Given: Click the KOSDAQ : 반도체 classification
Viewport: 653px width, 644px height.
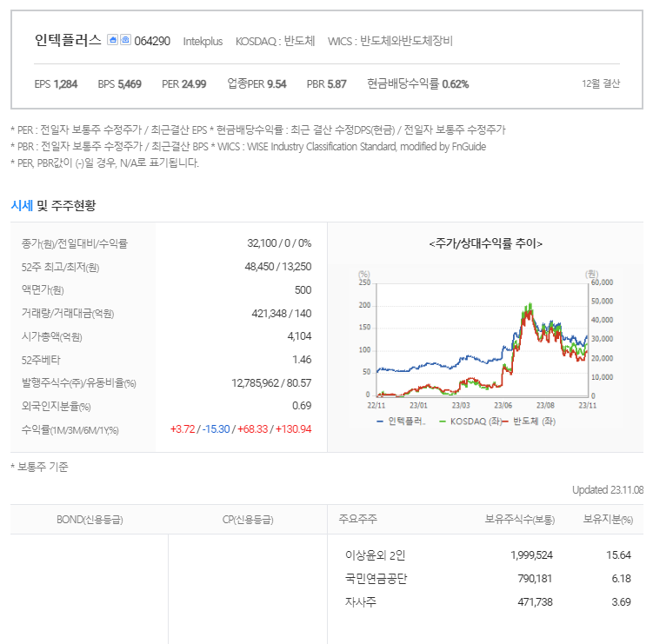Looking at the screenshot, I should click(x=275, y=41).
